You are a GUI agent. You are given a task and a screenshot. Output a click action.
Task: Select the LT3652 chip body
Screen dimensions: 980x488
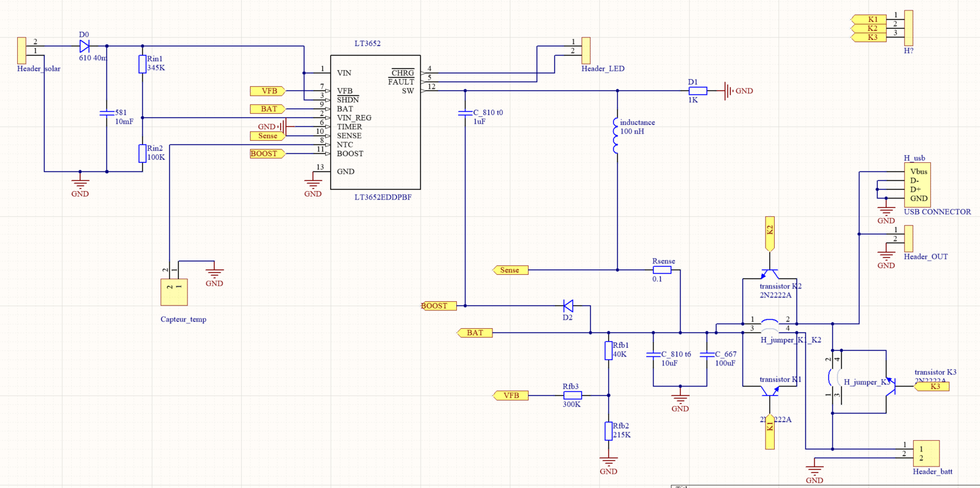375,122
